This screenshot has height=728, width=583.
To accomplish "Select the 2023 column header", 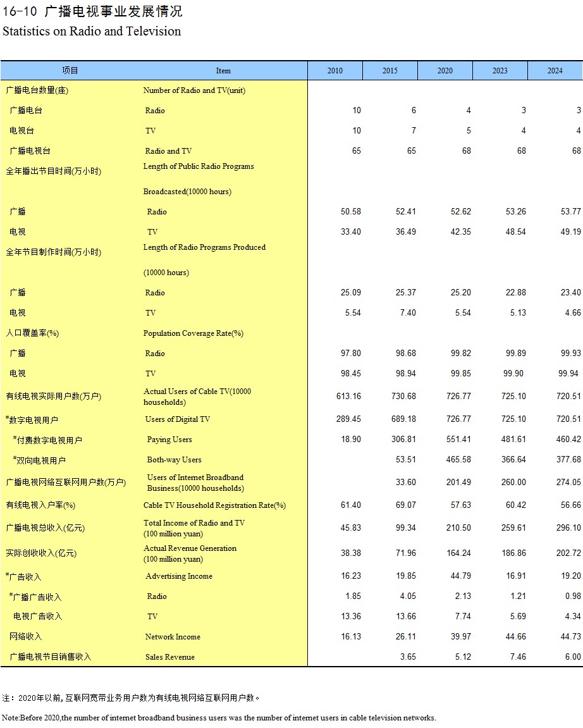I will tap(500, 71).
